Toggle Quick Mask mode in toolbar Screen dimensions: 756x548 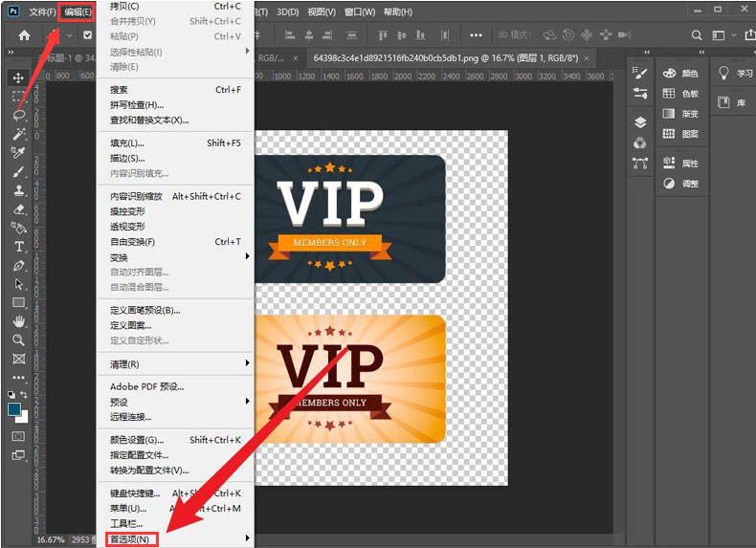click(18, 435)
